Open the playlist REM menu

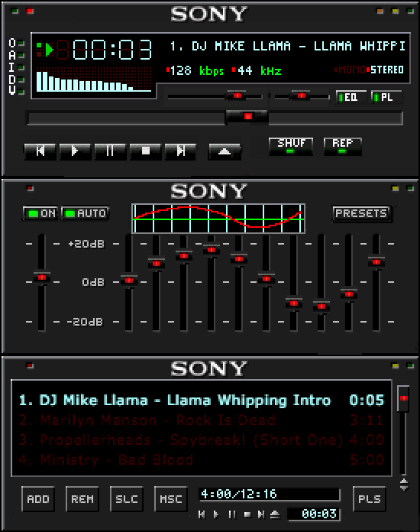coord(82,499)
